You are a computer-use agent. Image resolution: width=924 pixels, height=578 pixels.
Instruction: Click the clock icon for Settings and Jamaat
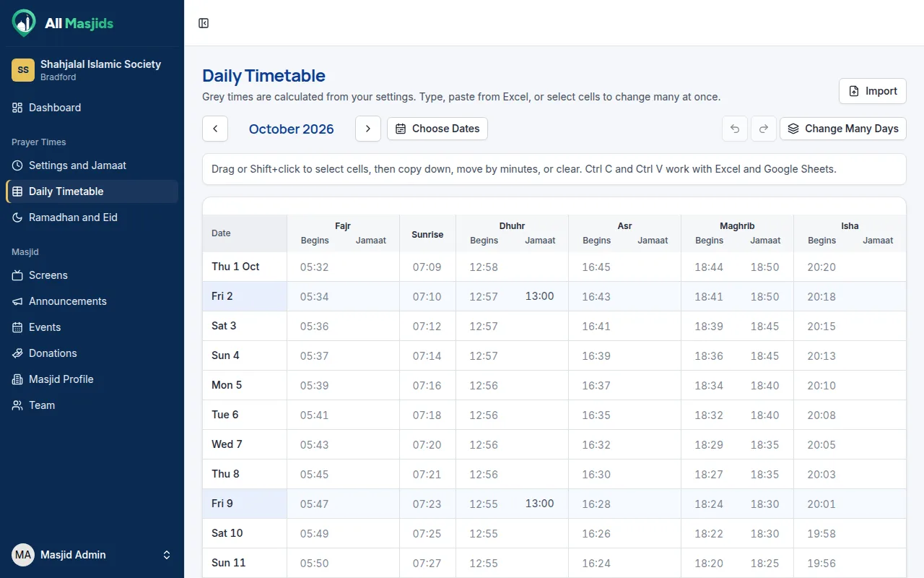17,165
